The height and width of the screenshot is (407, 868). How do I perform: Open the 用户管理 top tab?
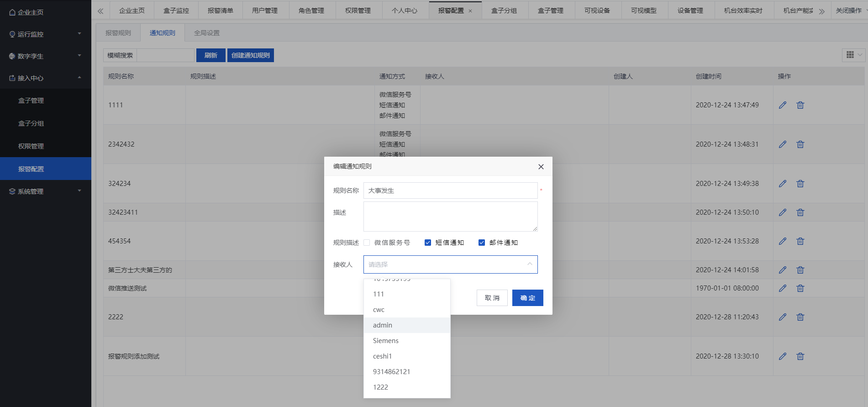tap(265, 11)
